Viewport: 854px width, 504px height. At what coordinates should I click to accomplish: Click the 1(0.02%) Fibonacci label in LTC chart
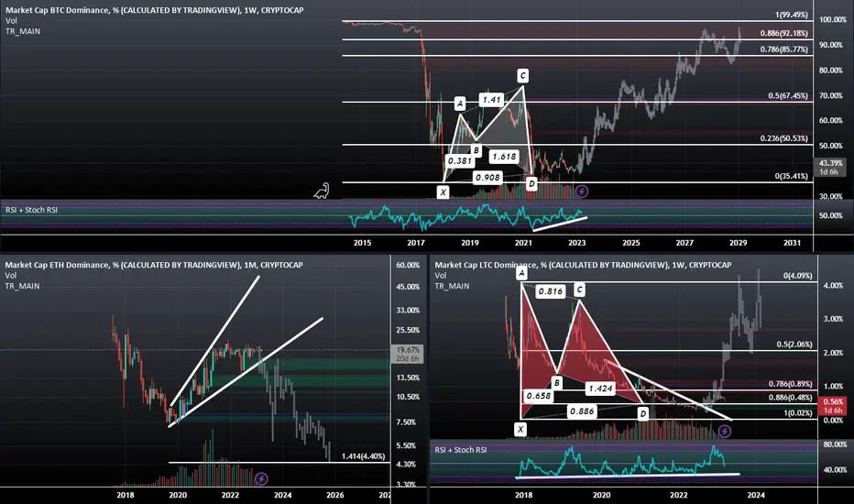[x=798, y=413]
